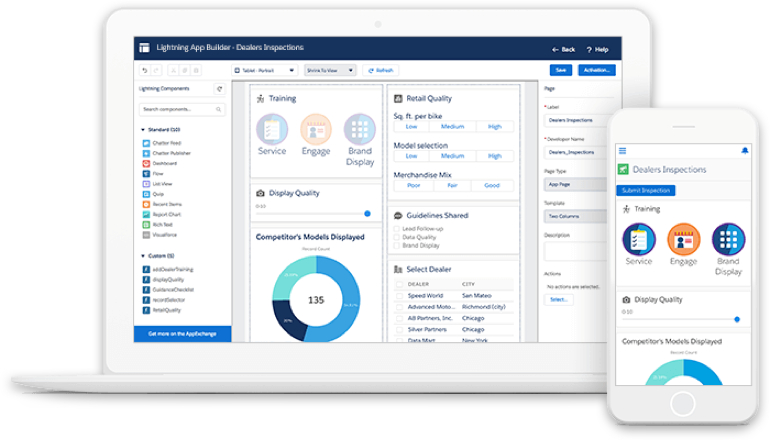Select the Visualforce component icon
This screenshot has width=770, height=440.
(146, 235)
